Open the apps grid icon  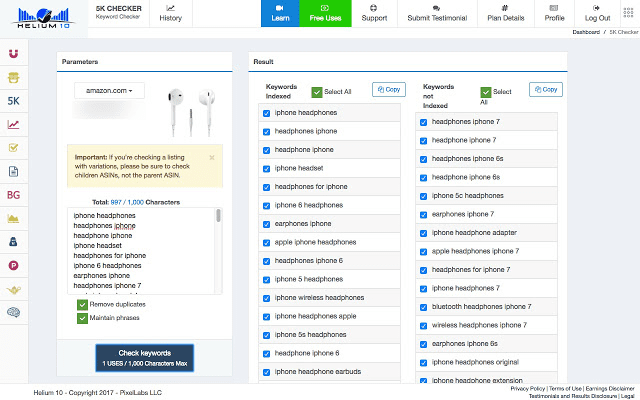tap(628, 13)
